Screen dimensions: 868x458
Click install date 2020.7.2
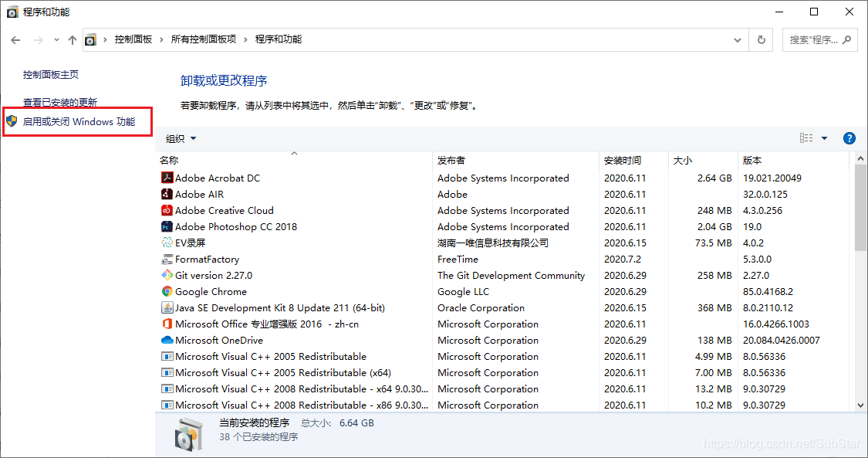tap(622, 260)
